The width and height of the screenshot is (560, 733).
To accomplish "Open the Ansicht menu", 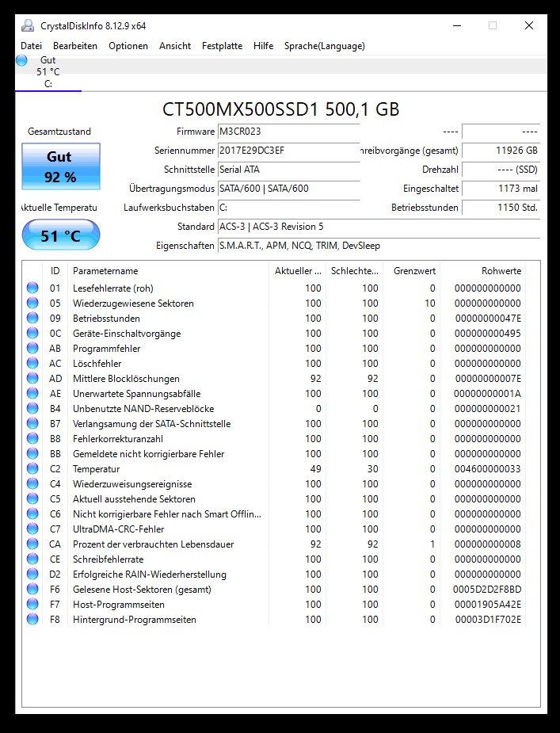I will [175, 46].
